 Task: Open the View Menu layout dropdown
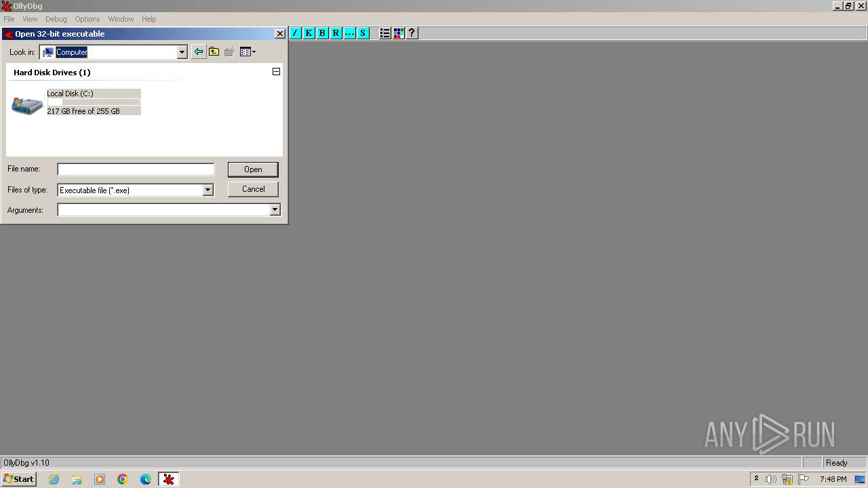tap(248, 52)
